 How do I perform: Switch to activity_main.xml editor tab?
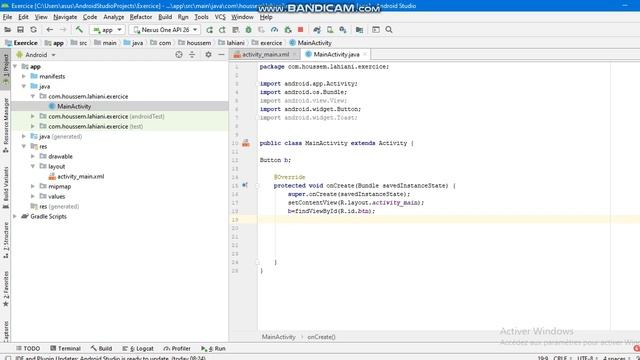click(265, 54)
